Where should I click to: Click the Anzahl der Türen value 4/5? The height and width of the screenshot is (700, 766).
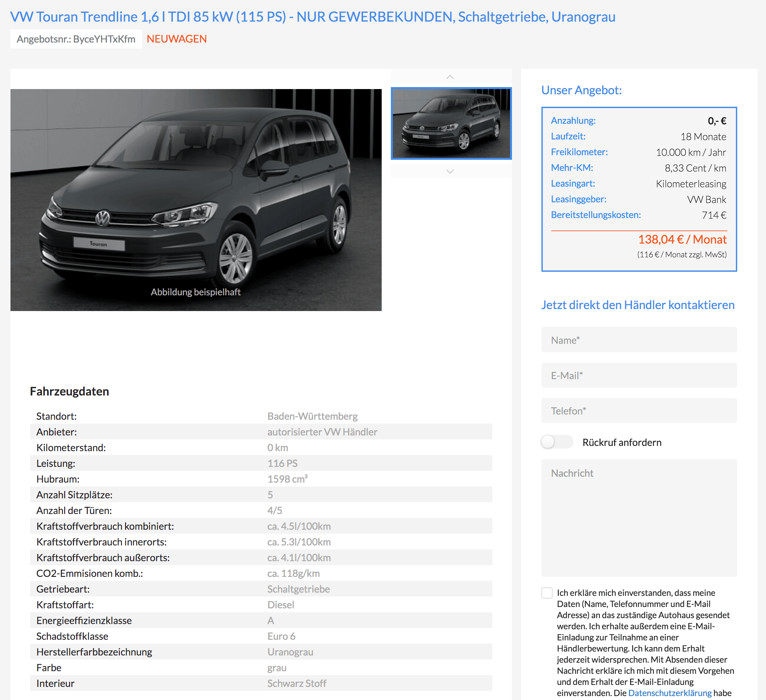tap(275, 510)
